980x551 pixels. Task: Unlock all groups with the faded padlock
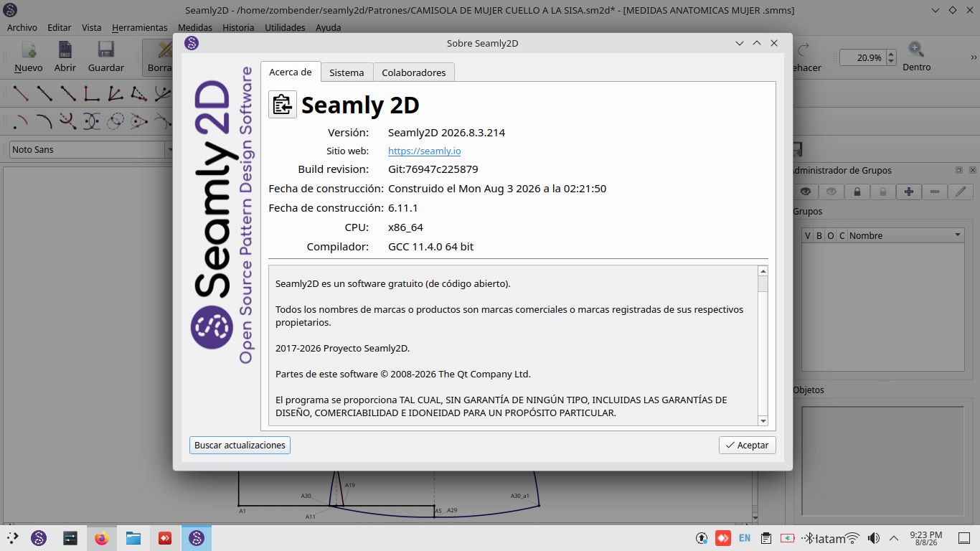[883, 192]
